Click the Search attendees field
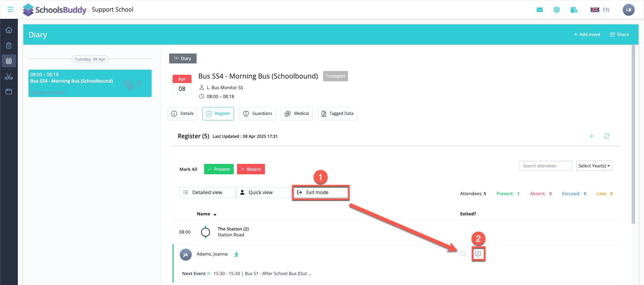The width and height of the screenshot is (644, 285). [x=545, y=166]
